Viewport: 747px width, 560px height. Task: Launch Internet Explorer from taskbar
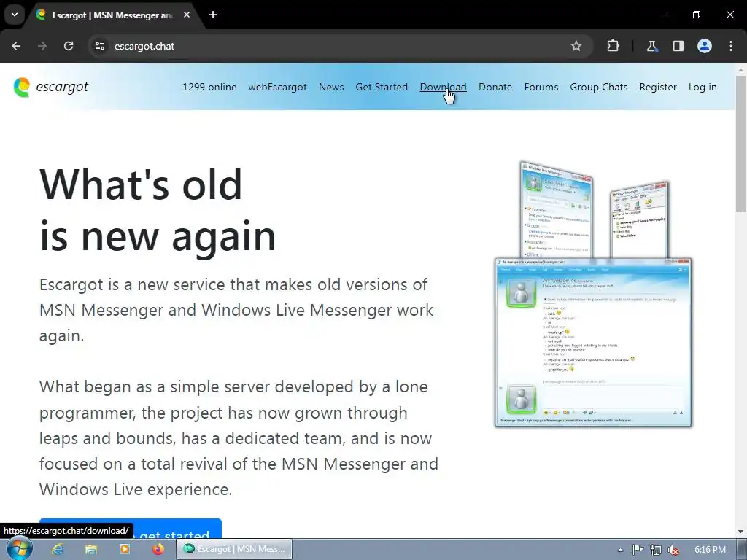pos(58,550)
